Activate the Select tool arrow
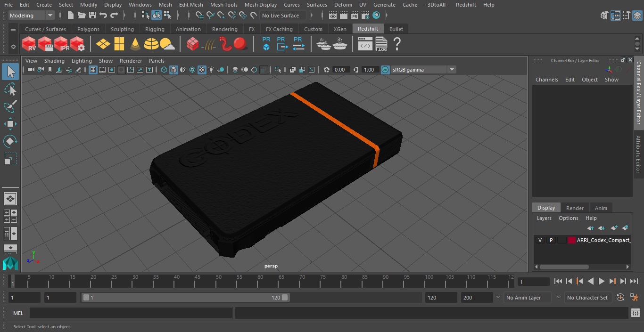644x332 pixels. pos(10,72)
